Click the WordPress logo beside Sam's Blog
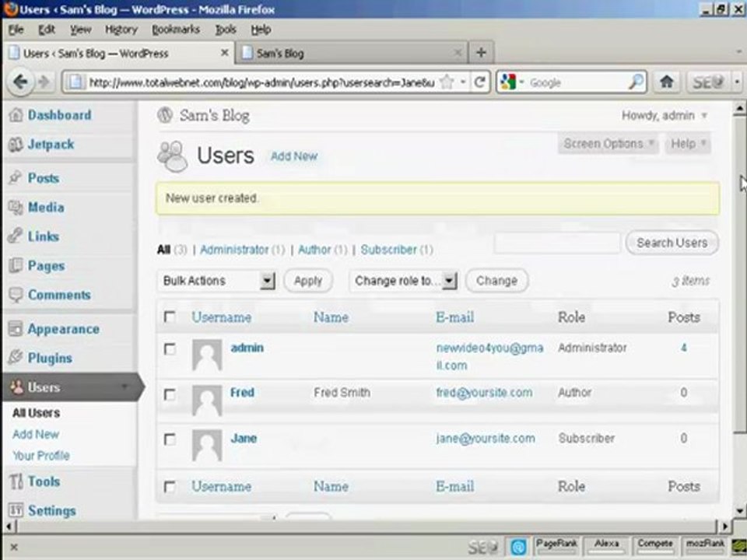 coord(165,115)
